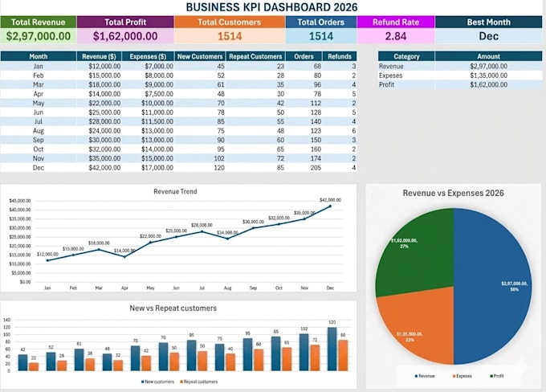Click the 'Profit' category cell in summary table

[x=406, y=84]
